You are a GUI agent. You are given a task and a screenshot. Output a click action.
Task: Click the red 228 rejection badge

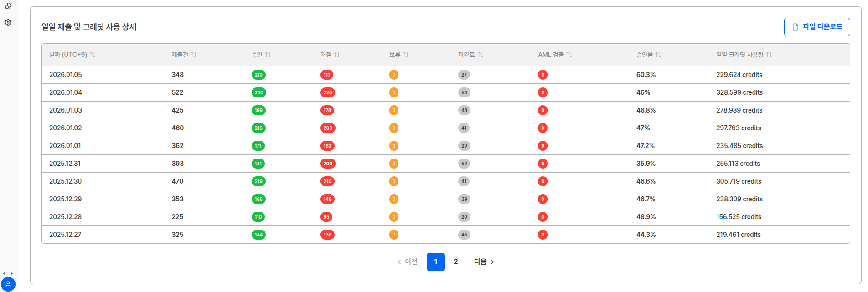328,92
